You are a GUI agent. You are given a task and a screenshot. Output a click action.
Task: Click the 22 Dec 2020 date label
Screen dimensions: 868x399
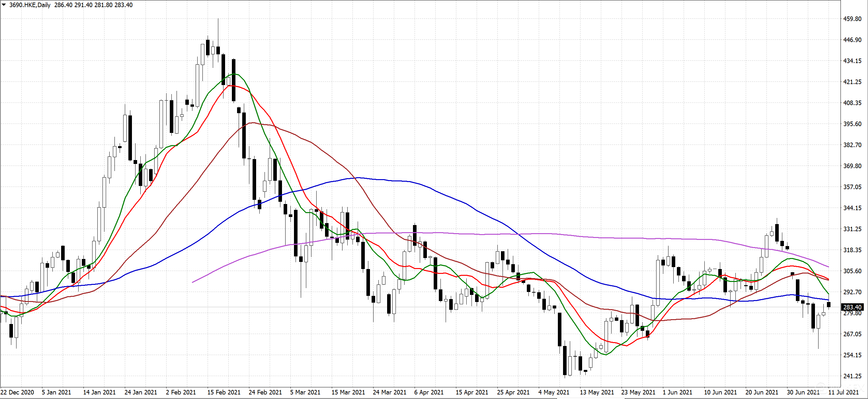(x=17, y=392)
